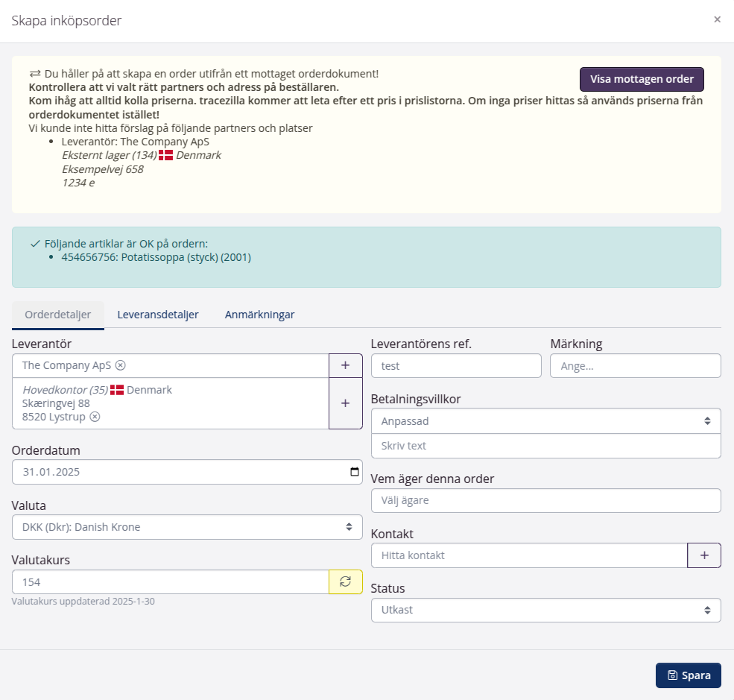Open the Status dropdown
The width and height of the screenshot is (734, 700).
click(x=545, y=610)
